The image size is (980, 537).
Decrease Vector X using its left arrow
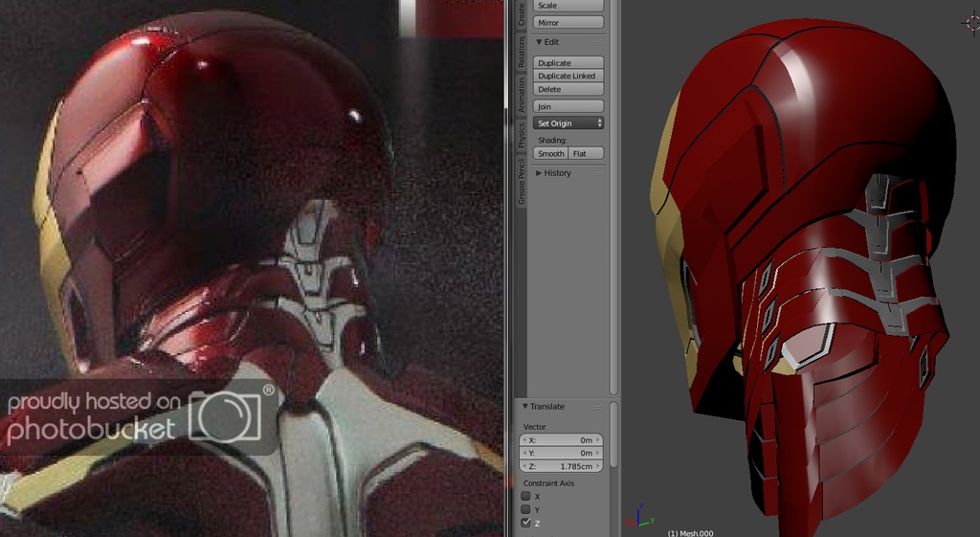coord(523,440)
